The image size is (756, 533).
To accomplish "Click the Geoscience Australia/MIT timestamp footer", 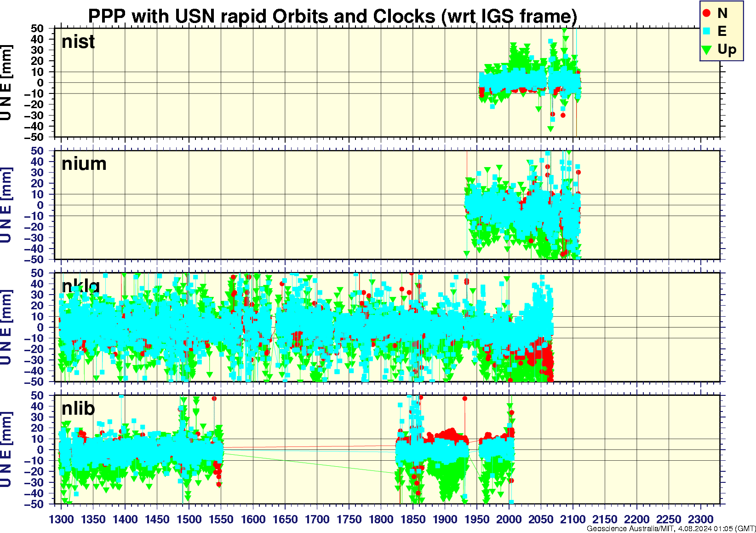I will point(671,528).
